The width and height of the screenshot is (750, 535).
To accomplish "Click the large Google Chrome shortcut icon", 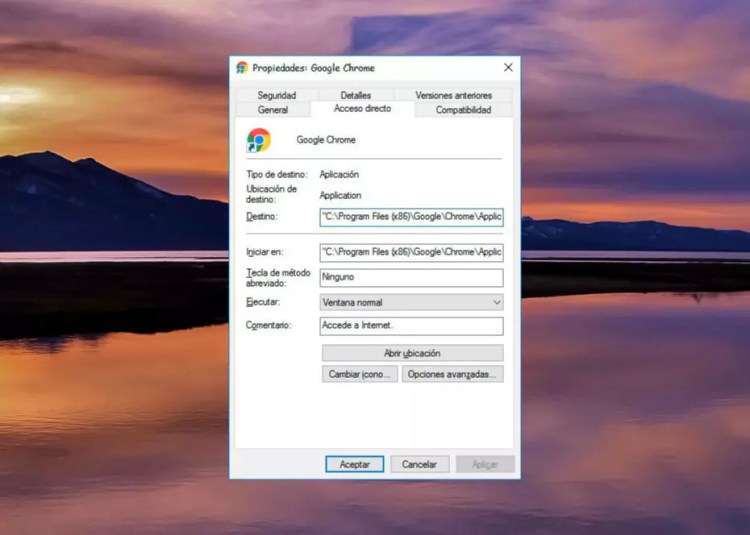I will pyautogui.click(x=259, y=140).
